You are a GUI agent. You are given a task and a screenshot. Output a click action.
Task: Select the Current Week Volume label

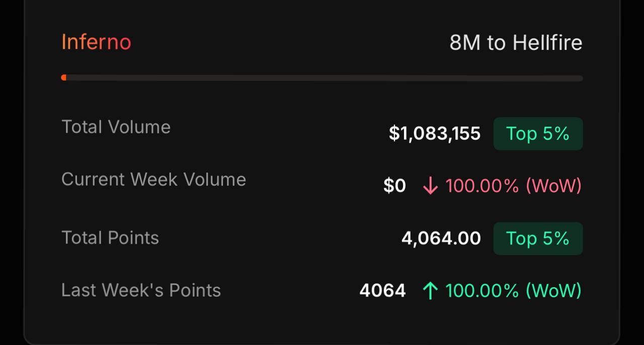153,180
